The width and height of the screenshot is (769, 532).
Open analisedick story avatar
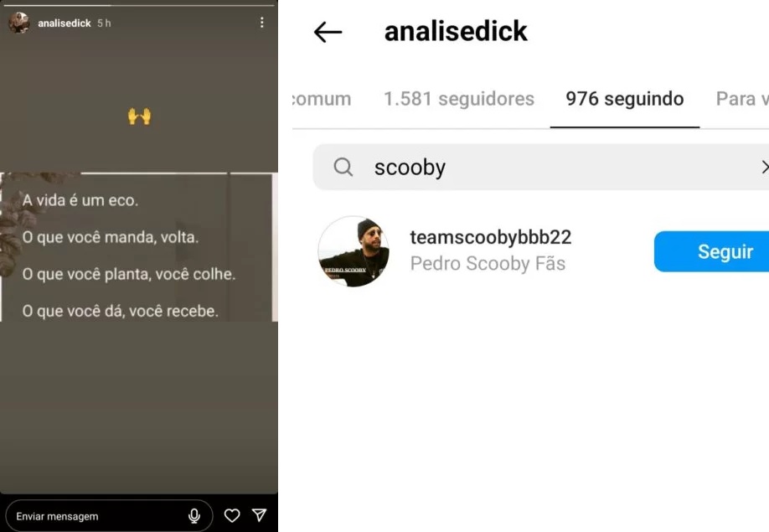19,23
